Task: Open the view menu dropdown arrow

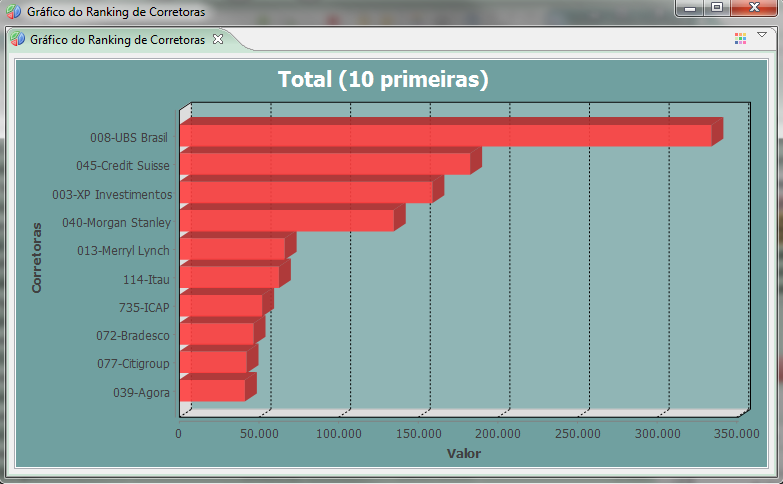Action: pos(762,34)
